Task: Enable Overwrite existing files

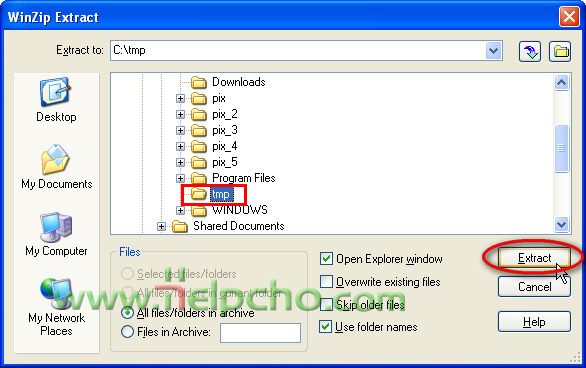Action: (326, 282)
